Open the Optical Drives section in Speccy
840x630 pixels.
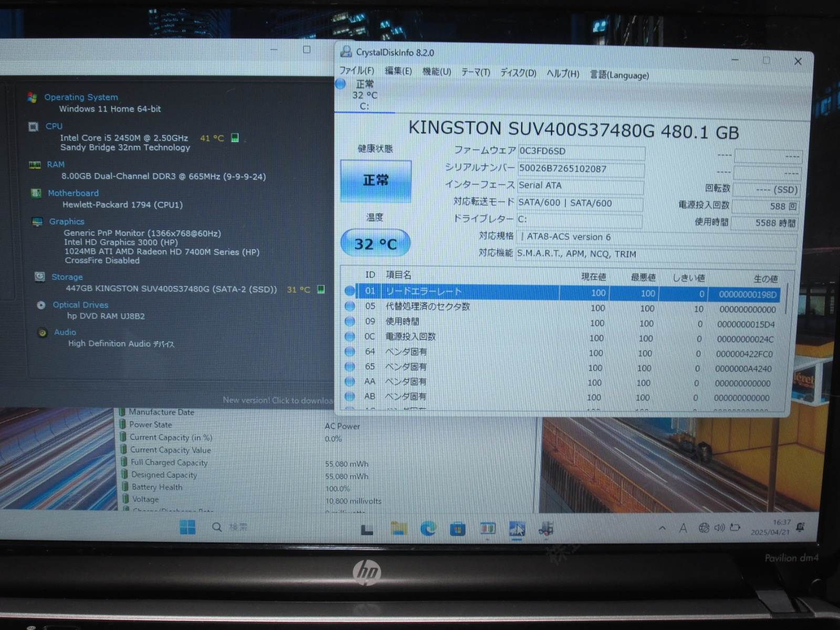[80, 305]
